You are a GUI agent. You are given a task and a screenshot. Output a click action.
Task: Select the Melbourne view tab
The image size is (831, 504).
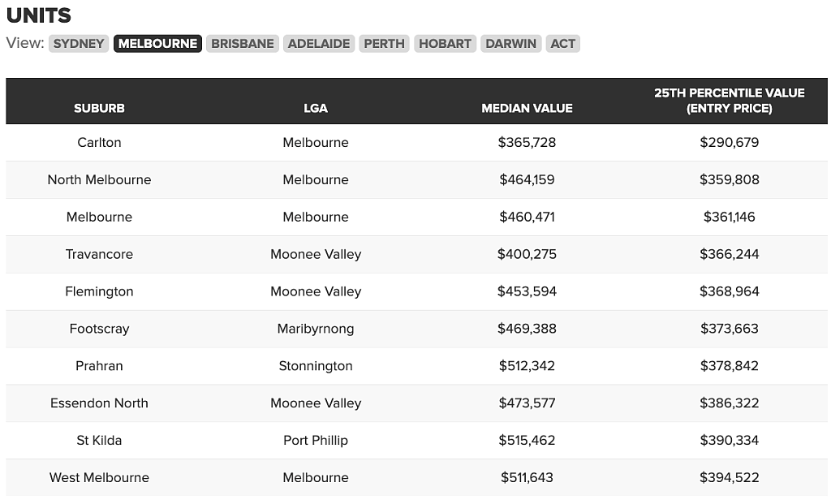(157, 44)
